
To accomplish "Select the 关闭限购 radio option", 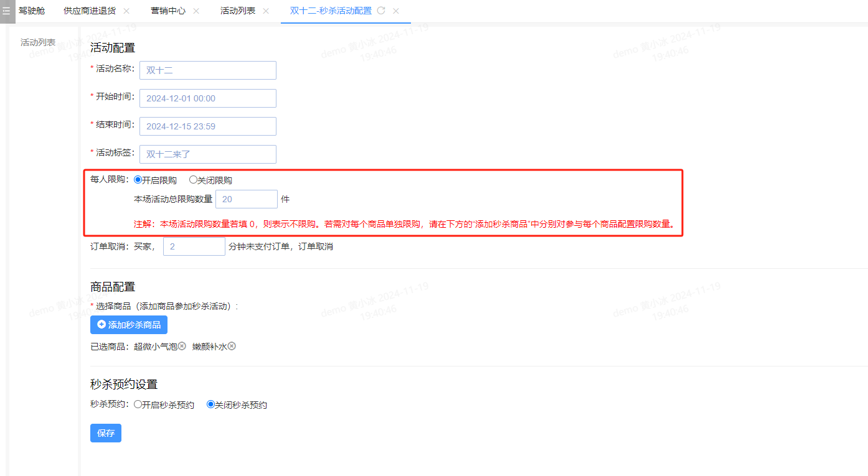I will (x=193, y=180).
